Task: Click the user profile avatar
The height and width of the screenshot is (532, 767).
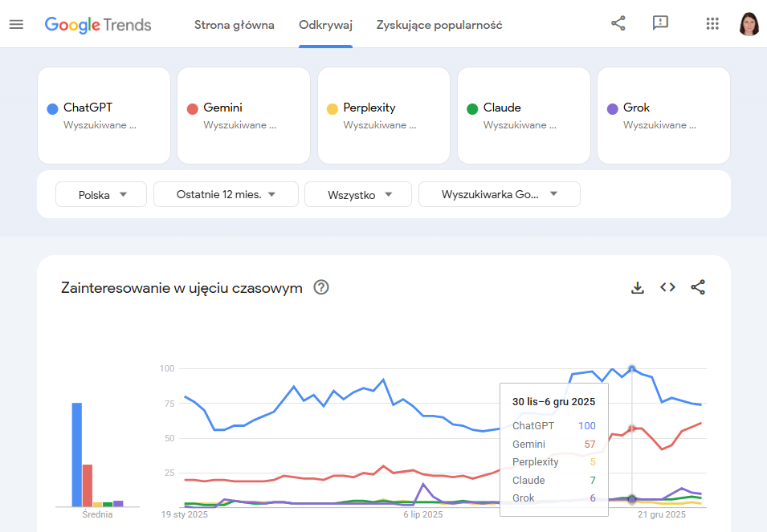Action: (749, 24)
